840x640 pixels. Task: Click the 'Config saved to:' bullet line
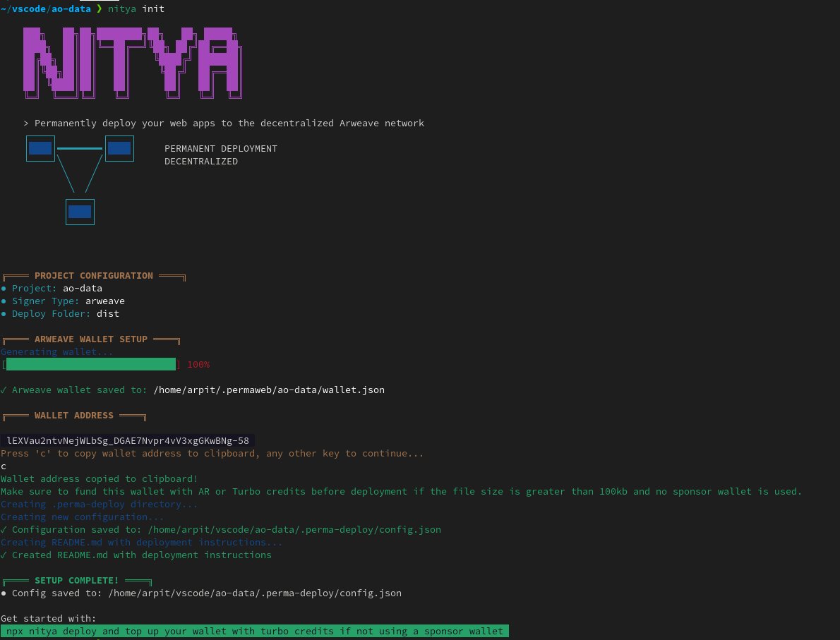pos(201,593)
